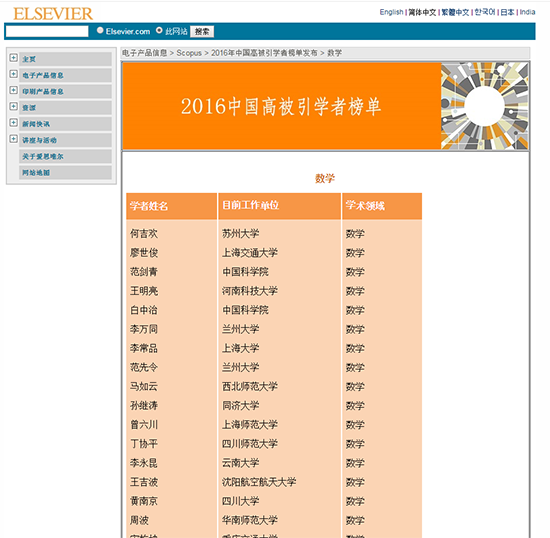Click the name 曾六川
This screenshot has width=550, height=538.
(x=144, y=425)
